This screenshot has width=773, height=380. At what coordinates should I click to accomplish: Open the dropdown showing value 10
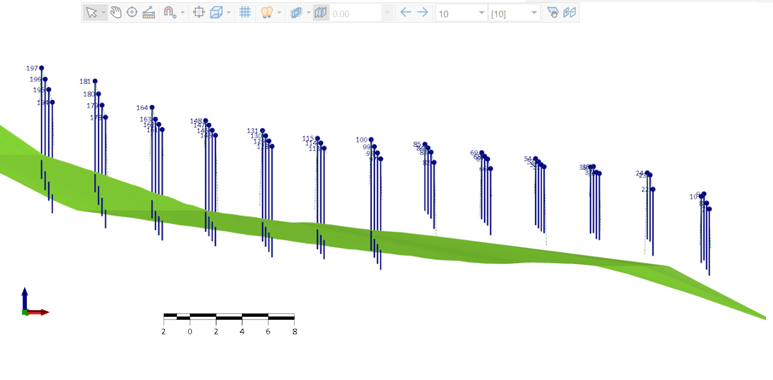[x=461, y=14]
